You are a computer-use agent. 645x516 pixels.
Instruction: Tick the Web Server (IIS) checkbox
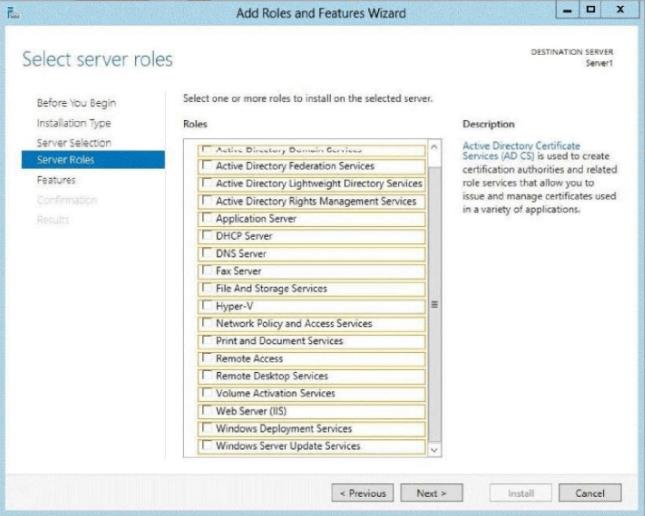pos(208,410)
